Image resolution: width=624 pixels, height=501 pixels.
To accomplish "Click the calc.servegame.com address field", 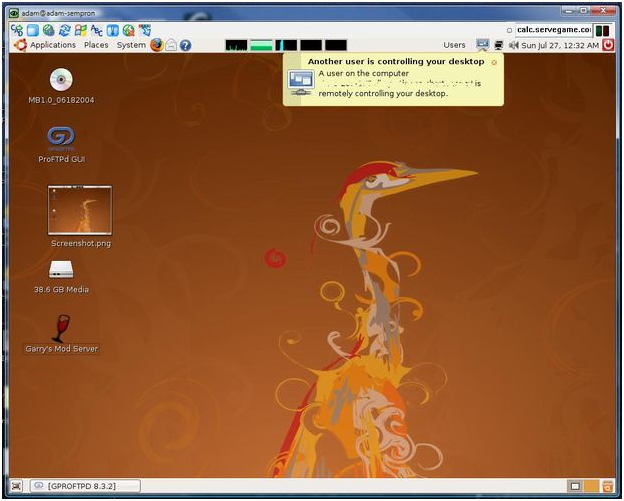I will [553, 30].
